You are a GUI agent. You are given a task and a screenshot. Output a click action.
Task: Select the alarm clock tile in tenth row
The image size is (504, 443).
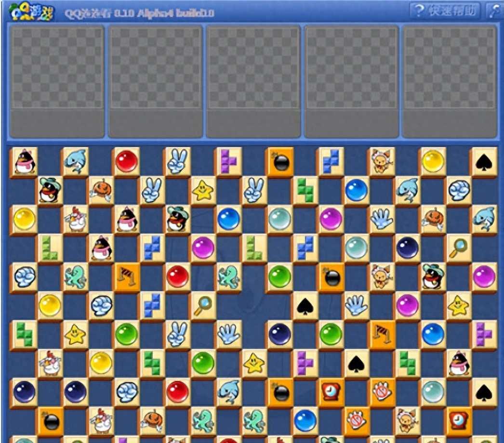(x=459, y=421)
